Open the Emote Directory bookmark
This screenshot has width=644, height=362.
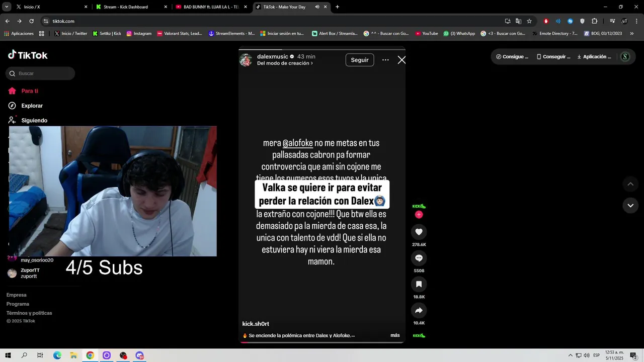554,34
